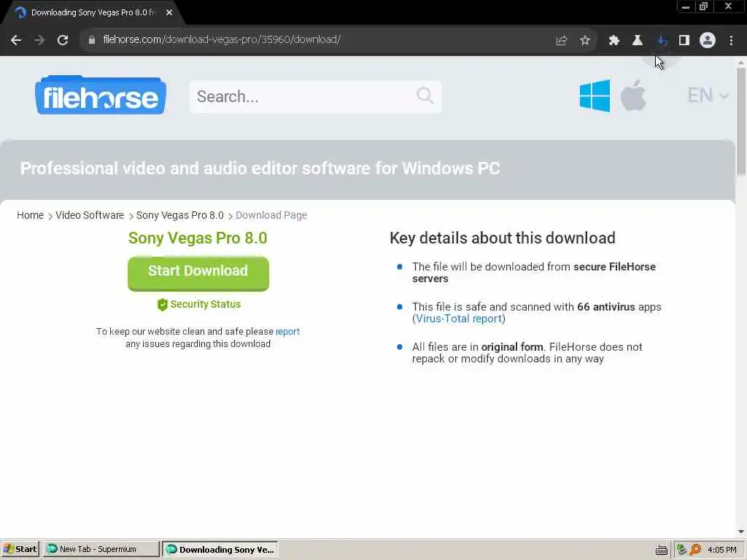Click the FileHorse logo
The height and width of the screenshot is (560, 747).
pos(101,95)
